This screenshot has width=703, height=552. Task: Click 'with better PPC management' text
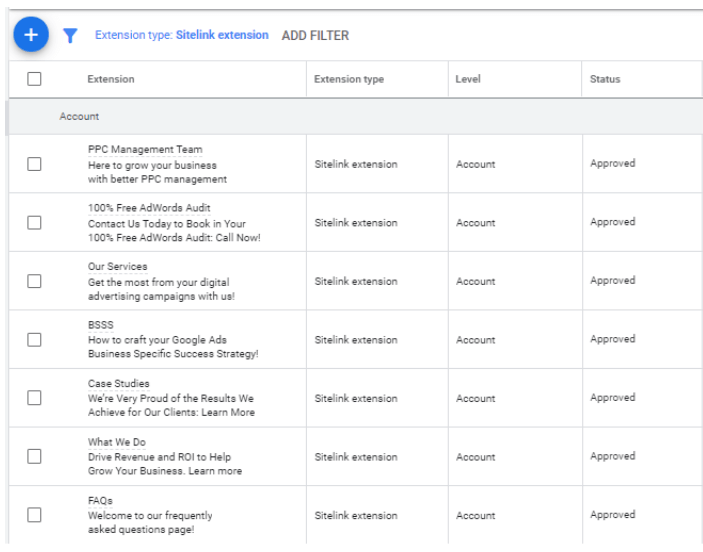157,179
